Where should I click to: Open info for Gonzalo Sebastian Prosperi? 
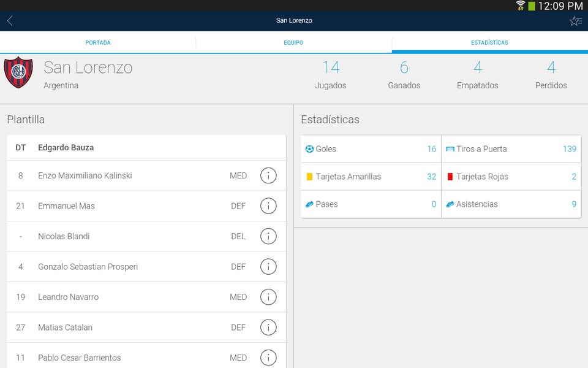click(268, 267)
